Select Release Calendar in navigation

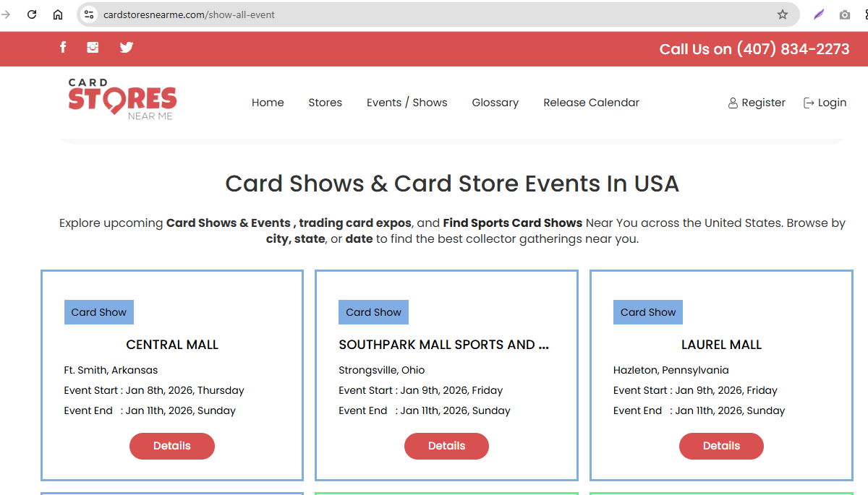pos(591,103)
